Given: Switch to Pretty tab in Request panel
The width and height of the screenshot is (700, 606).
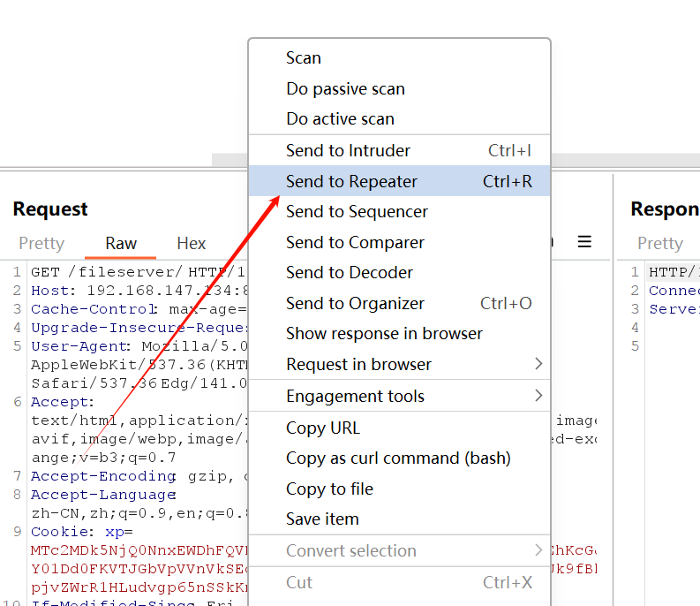Looking at the screenshot, I should (x=41, y=244).
